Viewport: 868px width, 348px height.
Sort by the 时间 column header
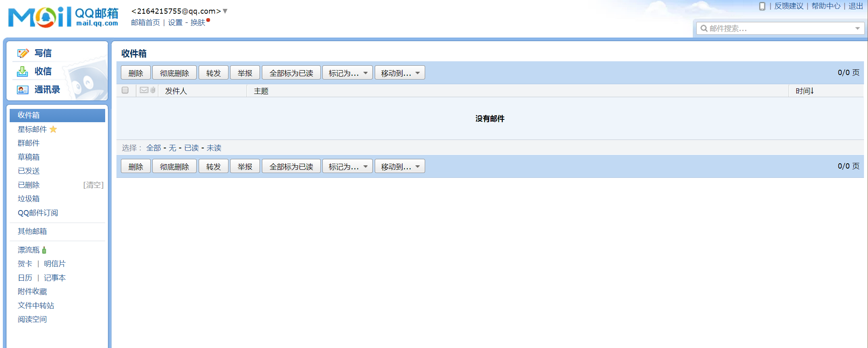tap(804, 91)
